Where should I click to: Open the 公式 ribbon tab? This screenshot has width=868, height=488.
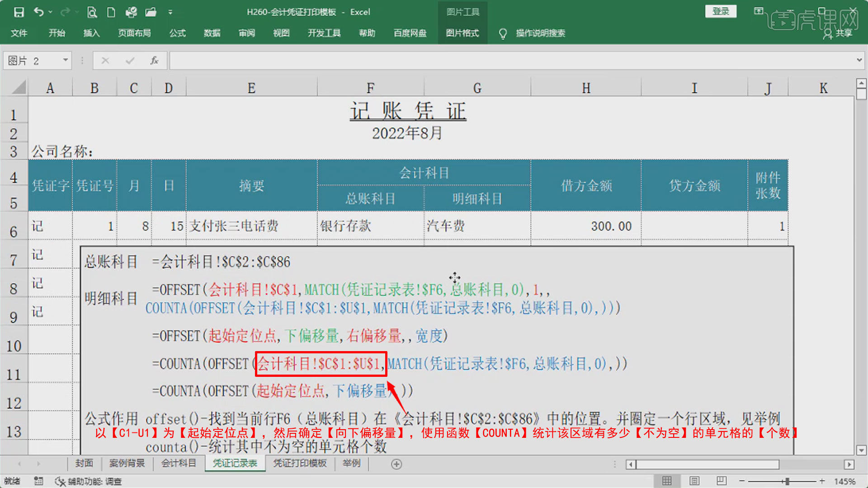pyautogui.click(x=177, y=33)
